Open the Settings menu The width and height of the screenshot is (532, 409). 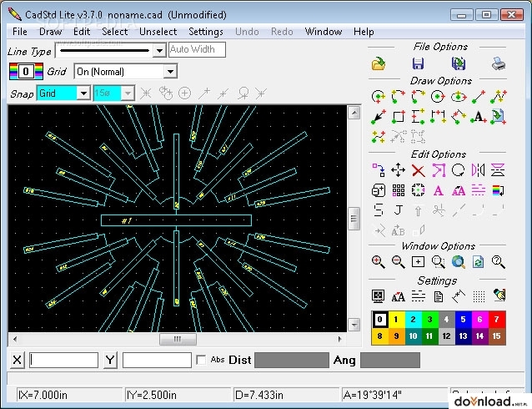click(206, 32)
